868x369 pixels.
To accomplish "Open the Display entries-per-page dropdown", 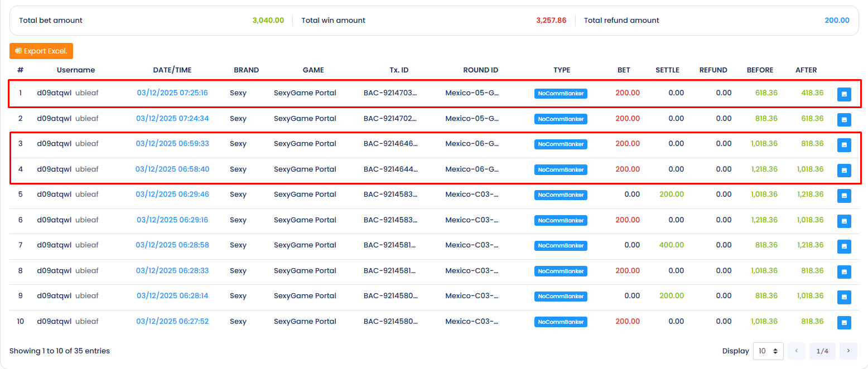I will tap(768, 351).
